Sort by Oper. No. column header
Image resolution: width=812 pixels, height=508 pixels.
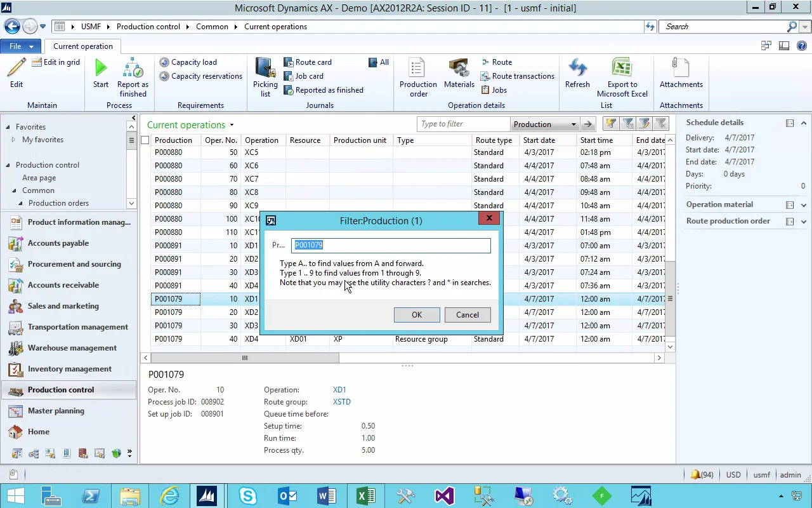point(221,140)
